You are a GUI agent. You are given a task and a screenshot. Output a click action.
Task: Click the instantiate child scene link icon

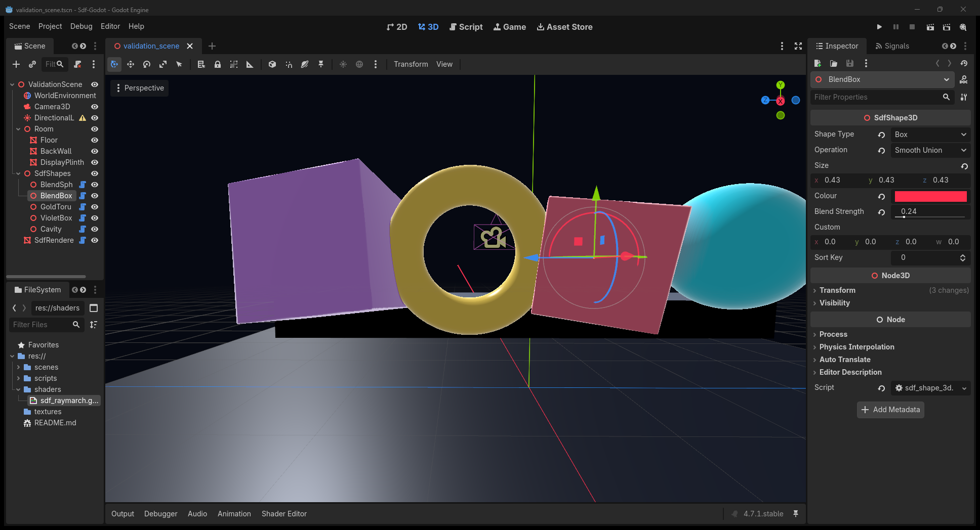(32, 64)
